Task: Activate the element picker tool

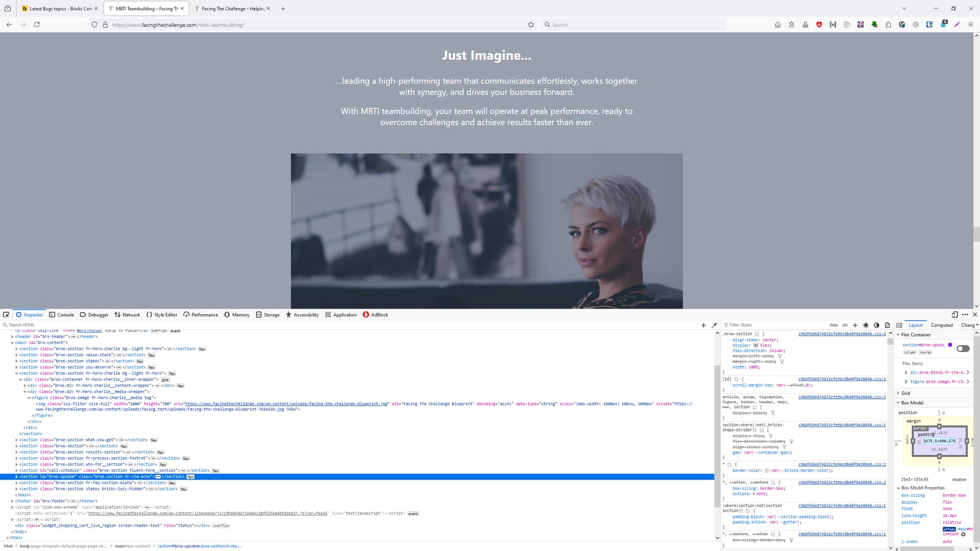Action: pyautogui.click(x=6, y=315)
